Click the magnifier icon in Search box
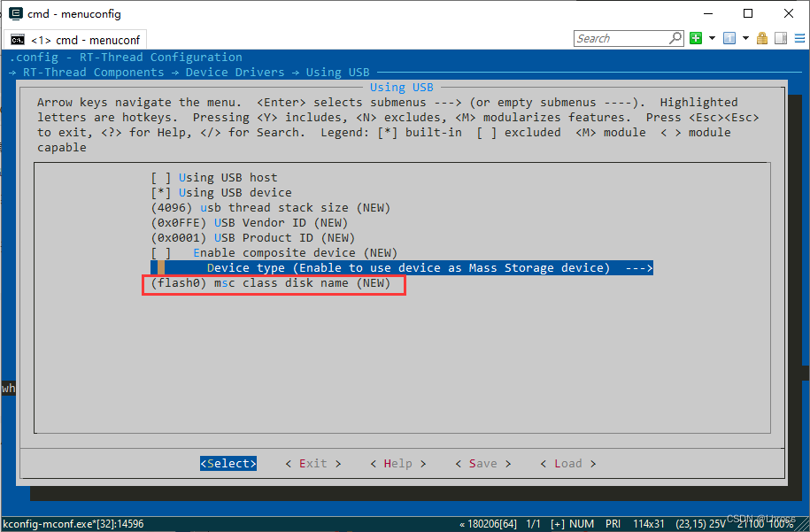Viewport: 810px width, 532px height. coord(675,38)
